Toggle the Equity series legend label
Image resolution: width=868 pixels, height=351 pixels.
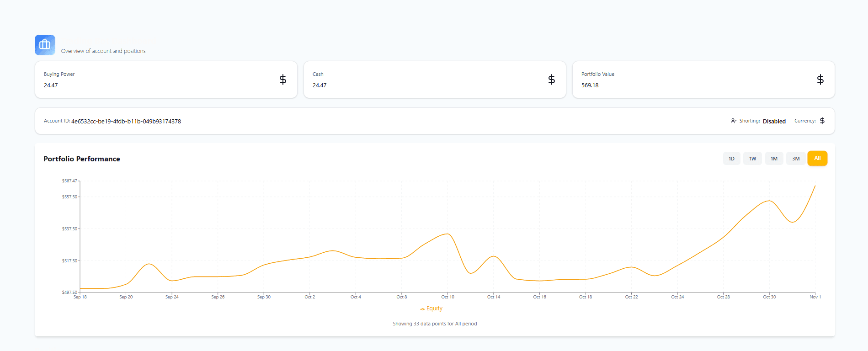[434, 308]
